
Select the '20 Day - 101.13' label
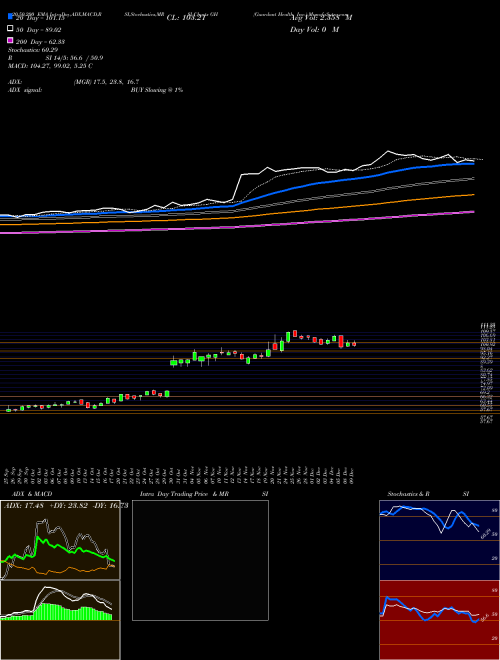40,18
